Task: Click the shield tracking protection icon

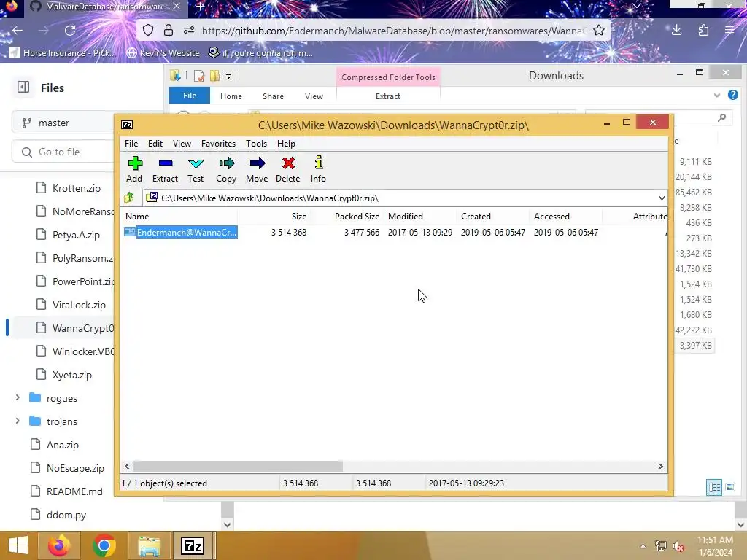Action: [x=148, y=31]
